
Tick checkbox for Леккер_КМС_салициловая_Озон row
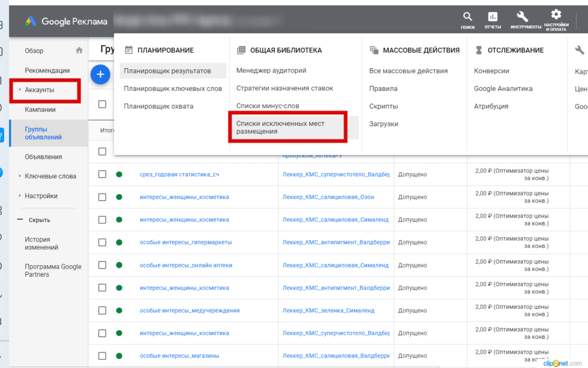coord(102,197)
